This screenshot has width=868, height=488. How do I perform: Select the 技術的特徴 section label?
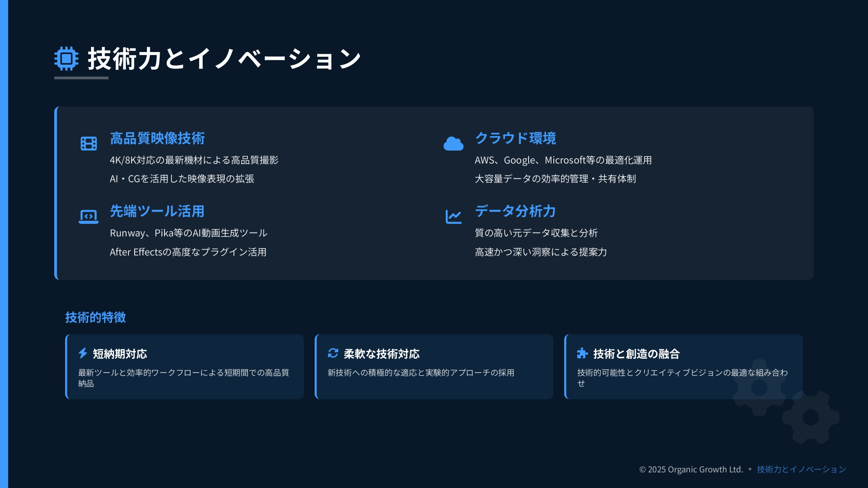(x=95, y=318)
